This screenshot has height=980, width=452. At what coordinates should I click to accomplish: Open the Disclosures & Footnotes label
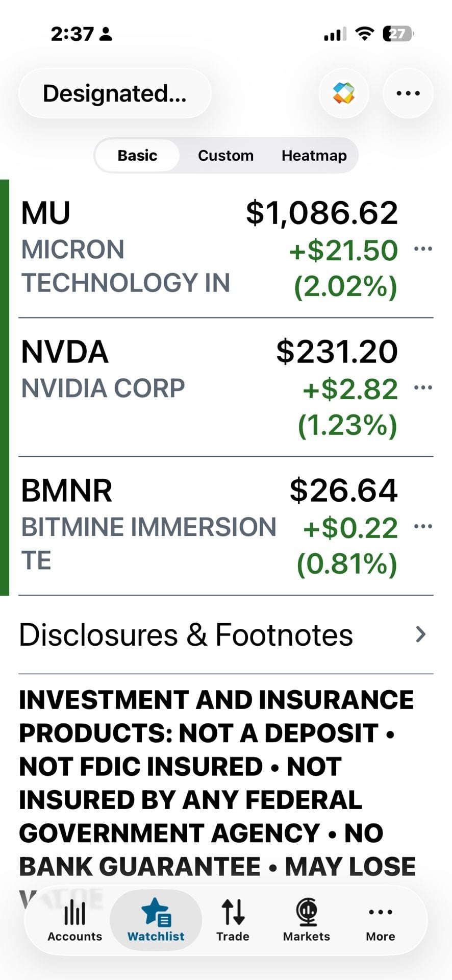(x=186, y=635)
